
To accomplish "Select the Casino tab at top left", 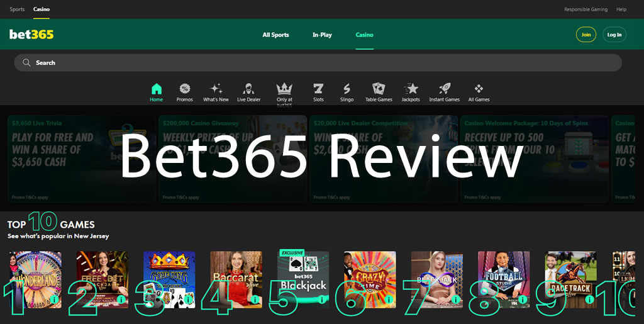I will [42, 9].
